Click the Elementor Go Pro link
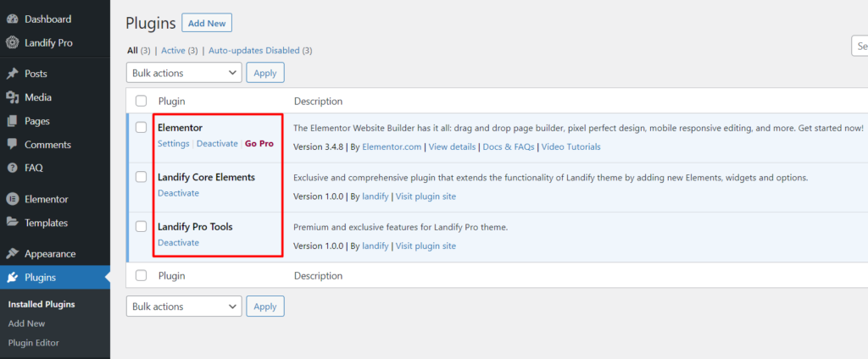Image resolution: width=868 pixels, height=359 pixels. pyautogui.click(x=259, y=143)
